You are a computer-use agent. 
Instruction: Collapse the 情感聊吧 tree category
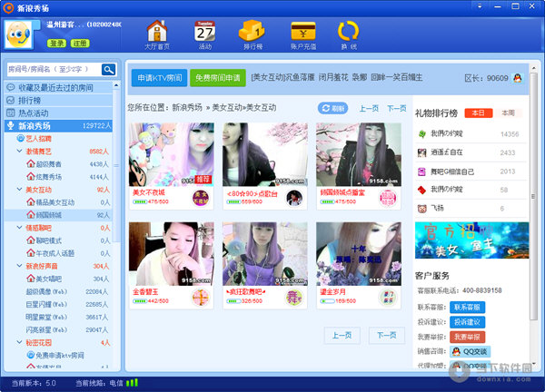click(x=19, y=228)
